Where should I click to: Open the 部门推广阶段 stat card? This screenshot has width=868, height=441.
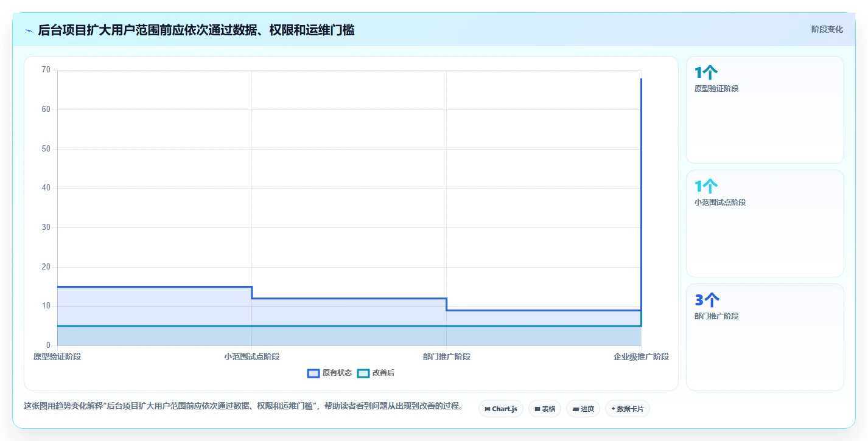pyautogui.click(x=765, y=337)
